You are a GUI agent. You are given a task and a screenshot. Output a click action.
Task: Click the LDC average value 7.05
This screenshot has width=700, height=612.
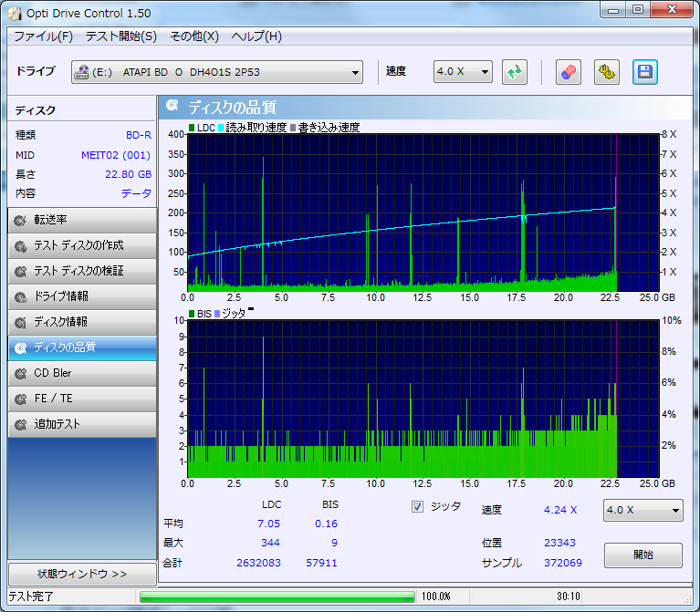268,524
